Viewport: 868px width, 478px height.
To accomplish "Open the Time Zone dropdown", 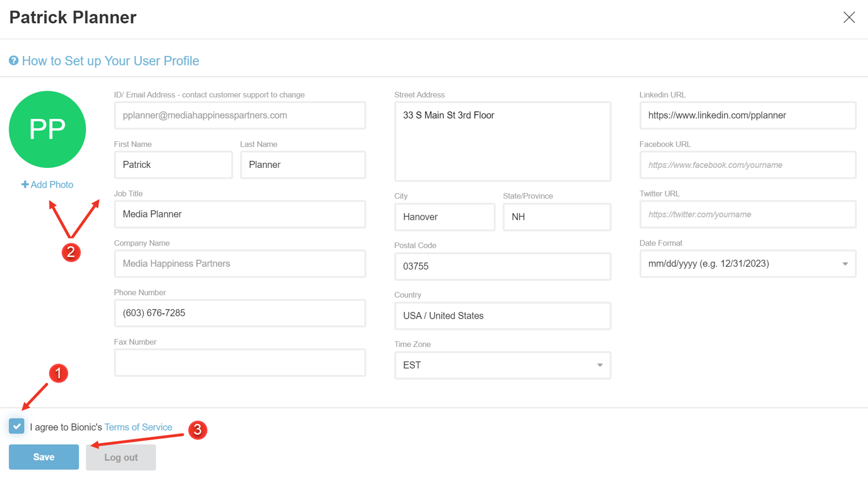I will (x=503, y=365).
